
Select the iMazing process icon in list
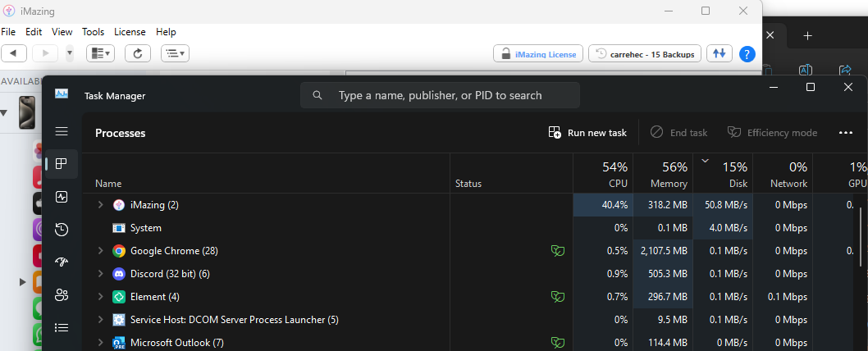[118, 205]
